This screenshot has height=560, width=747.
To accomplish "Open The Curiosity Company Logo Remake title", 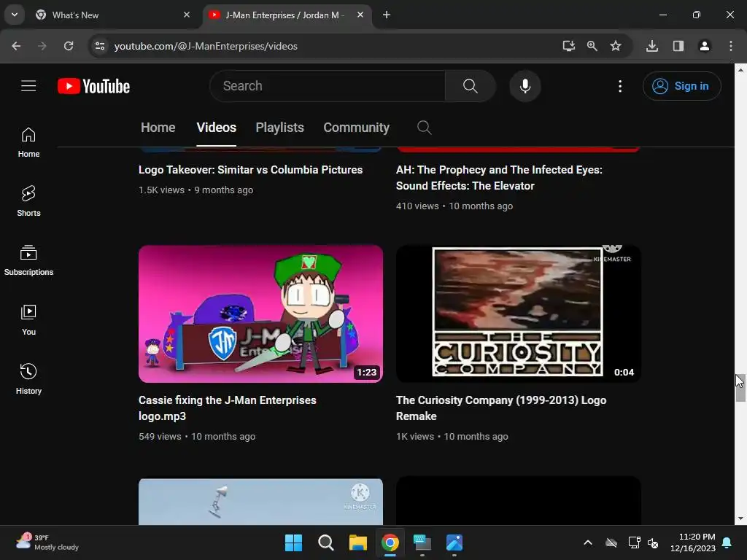I will [500, 408].
